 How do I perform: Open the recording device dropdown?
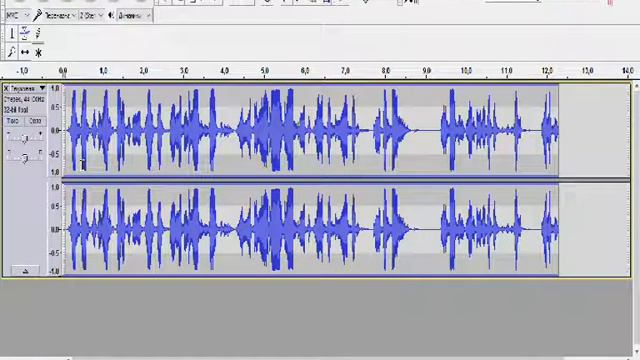pos(60,16)
